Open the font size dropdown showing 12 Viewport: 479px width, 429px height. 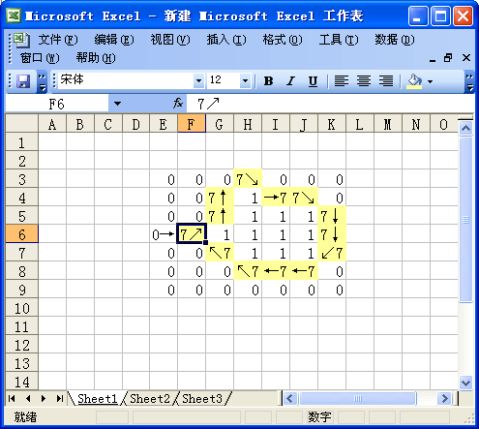pos(245,81)
